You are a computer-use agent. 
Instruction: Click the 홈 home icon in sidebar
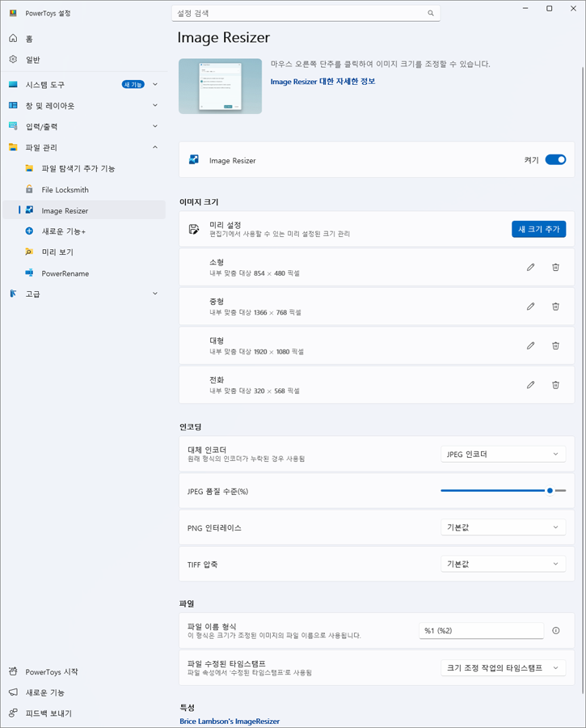click(x=13, y=39)
